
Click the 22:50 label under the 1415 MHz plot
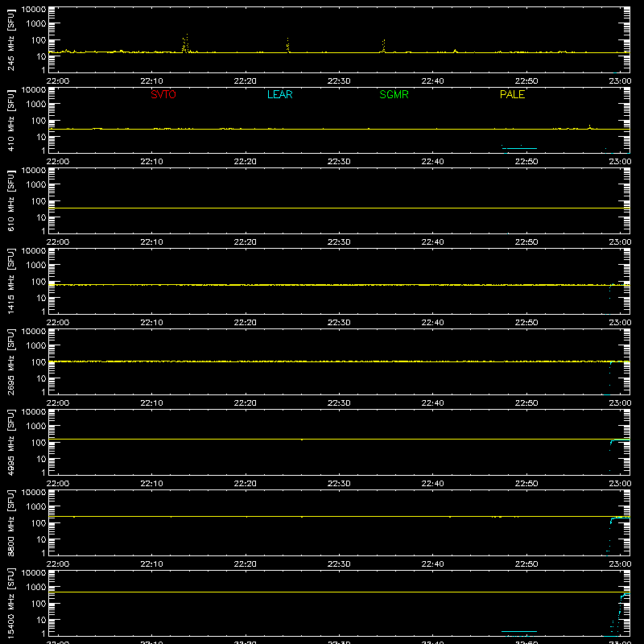pyautogui.click(x=526, y=323)
